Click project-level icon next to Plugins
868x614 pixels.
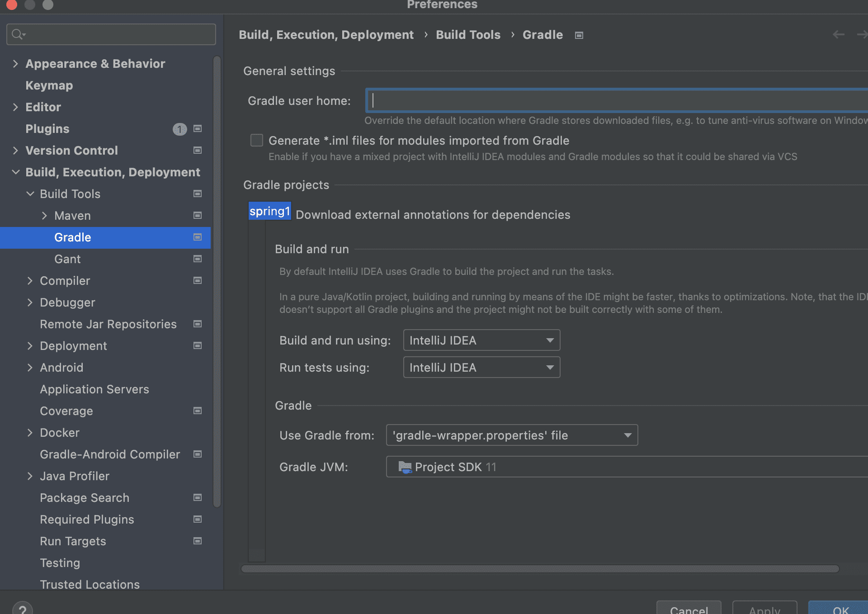[x=198, y=129]
